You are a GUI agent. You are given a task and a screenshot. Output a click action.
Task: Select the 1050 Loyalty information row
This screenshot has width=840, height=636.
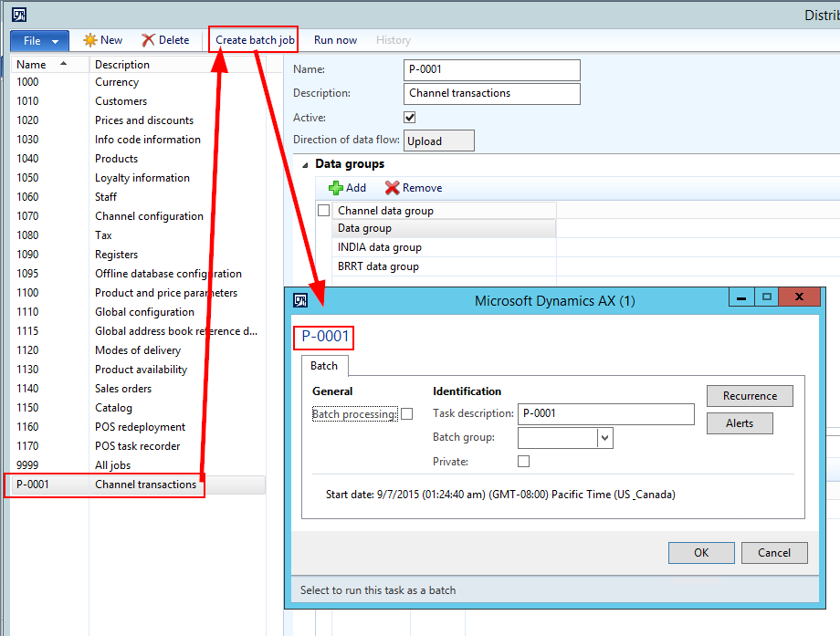point(138,178)
